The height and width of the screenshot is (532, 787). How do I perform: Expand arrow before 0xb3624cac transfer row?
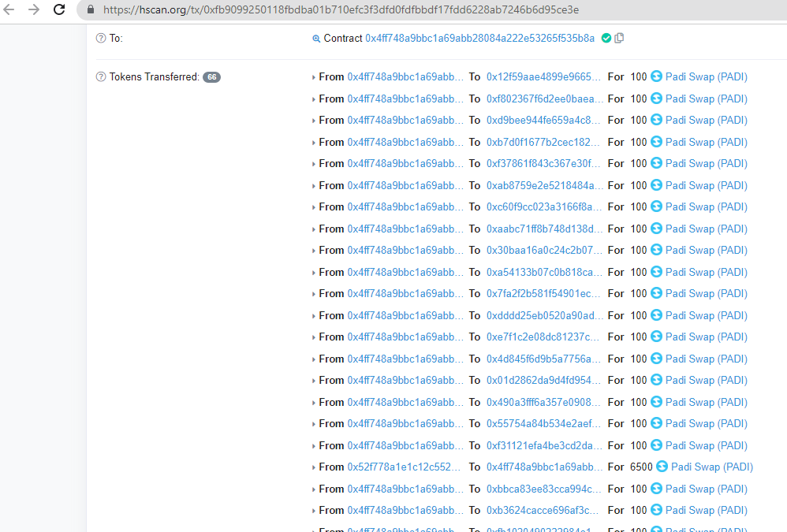coord(313,511)
